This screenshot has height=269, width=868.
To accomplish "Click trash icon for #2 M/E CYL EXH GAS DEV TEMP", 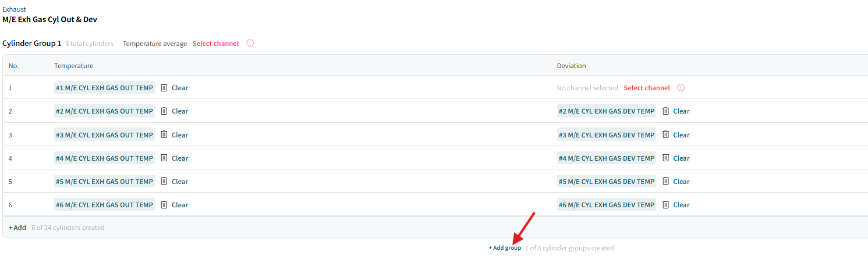I will tap(665, 111).
